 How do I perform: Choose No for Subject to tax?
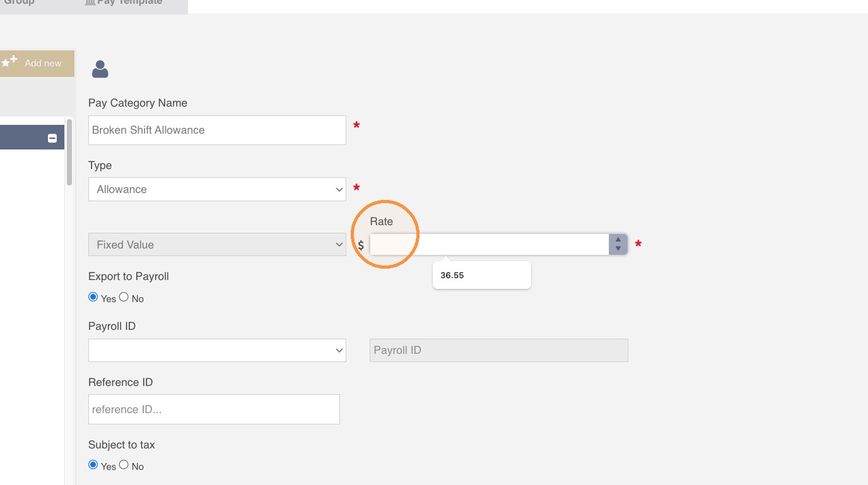click(124, 465)
